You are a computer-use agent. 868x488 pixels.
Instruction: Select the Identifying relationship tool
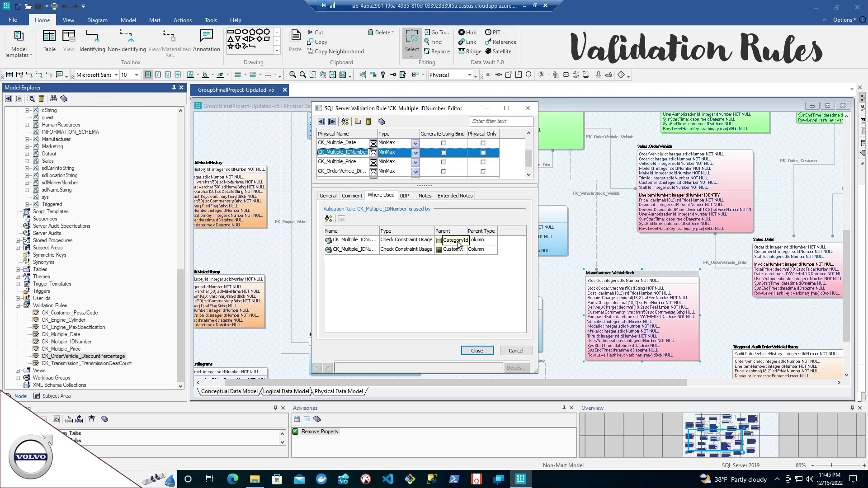point(92,41)
